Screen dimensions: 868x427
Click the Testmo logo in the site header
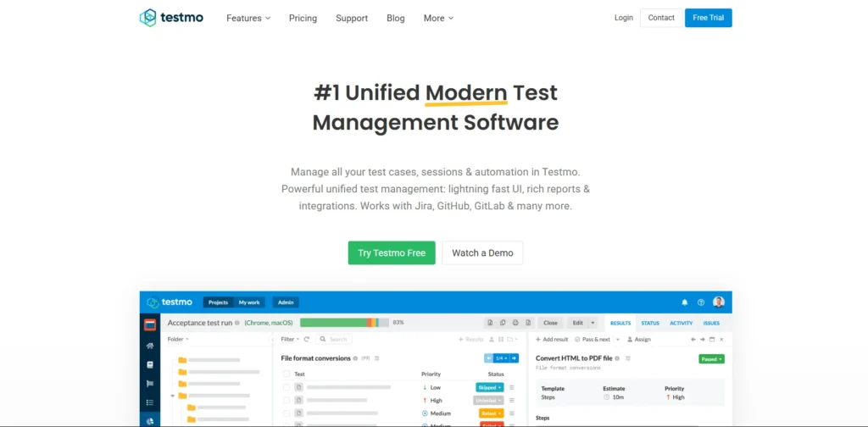pos(171,18)
